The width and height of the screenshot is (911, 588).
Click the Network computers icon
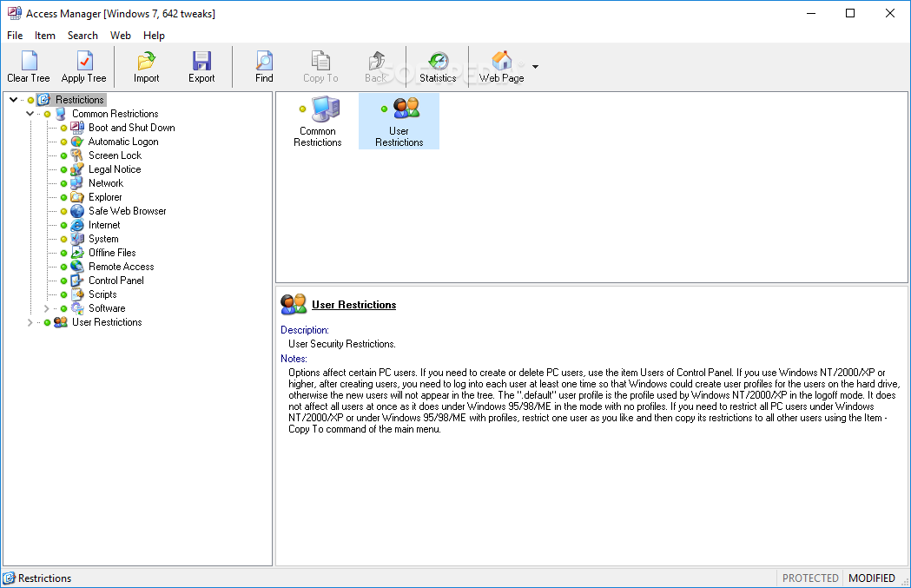coord(77,183)
